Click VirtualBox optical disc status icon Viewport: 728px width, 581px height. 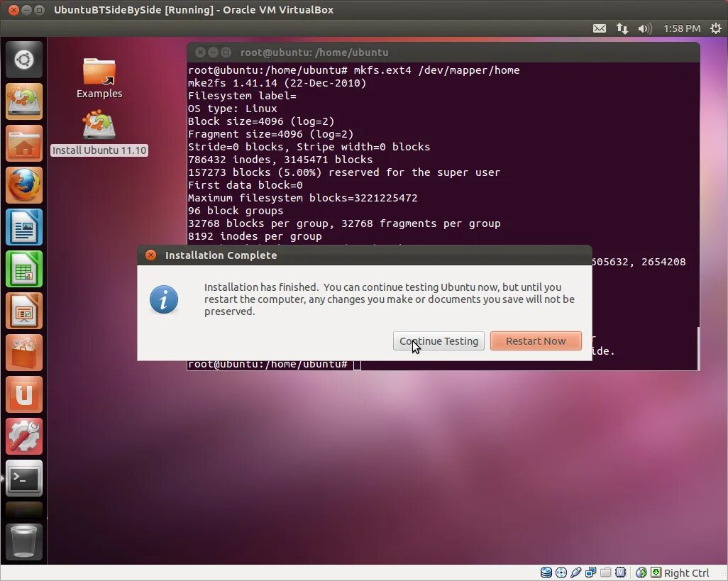561,572
